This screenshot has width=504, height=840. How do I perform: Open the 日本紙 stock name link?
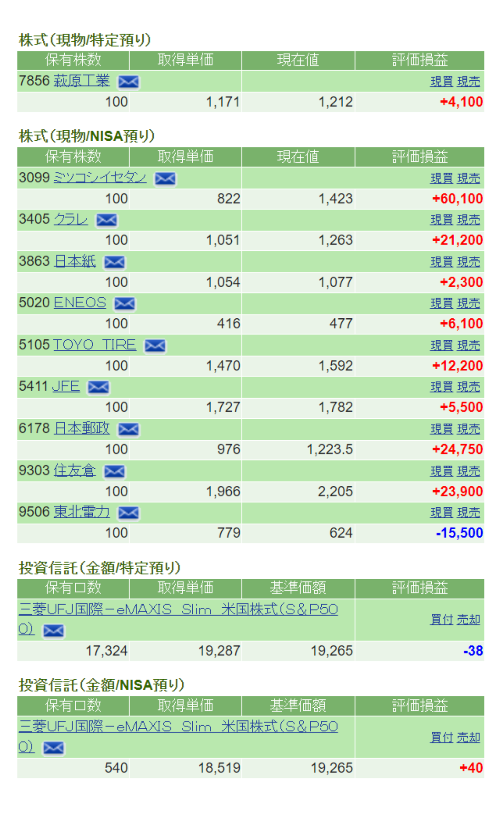(x=75, y=261)
